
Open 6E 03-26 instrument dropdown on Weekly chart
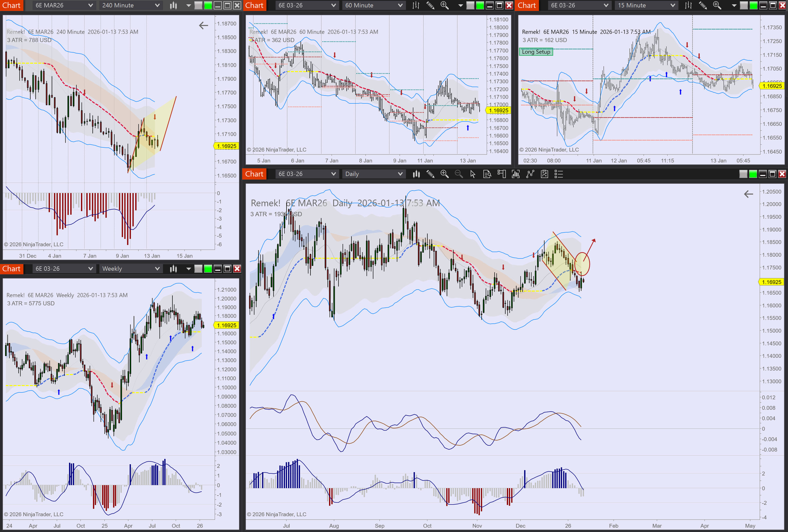(x=90, y=269)
